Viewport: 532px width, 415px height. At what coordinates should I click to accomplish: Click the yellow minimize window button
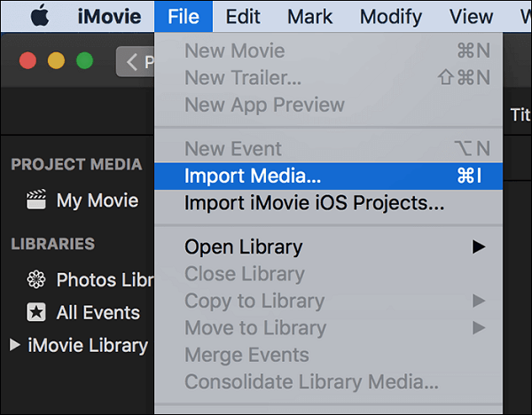pyautogui.click(x=56, y=61)
